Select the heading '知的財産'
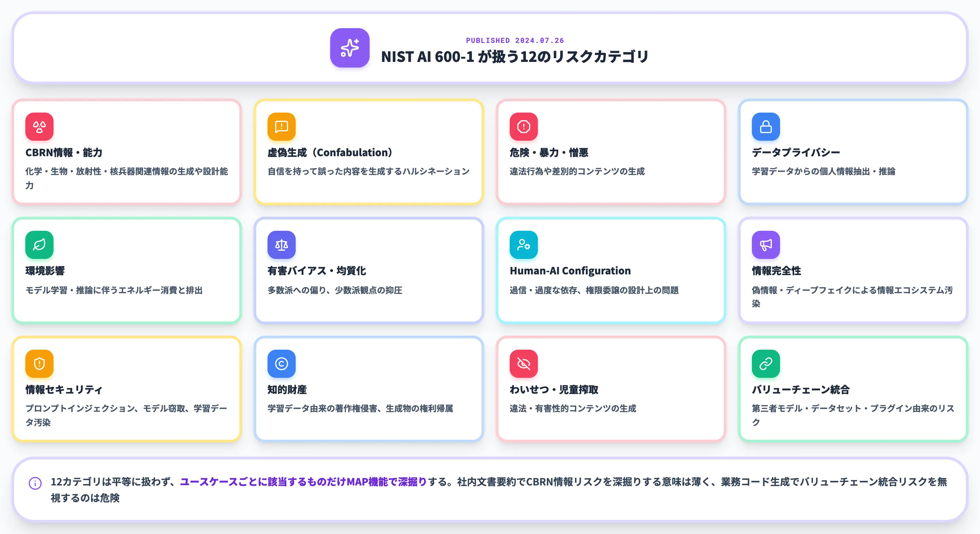The image size is (980, 534). click(287, 389)
